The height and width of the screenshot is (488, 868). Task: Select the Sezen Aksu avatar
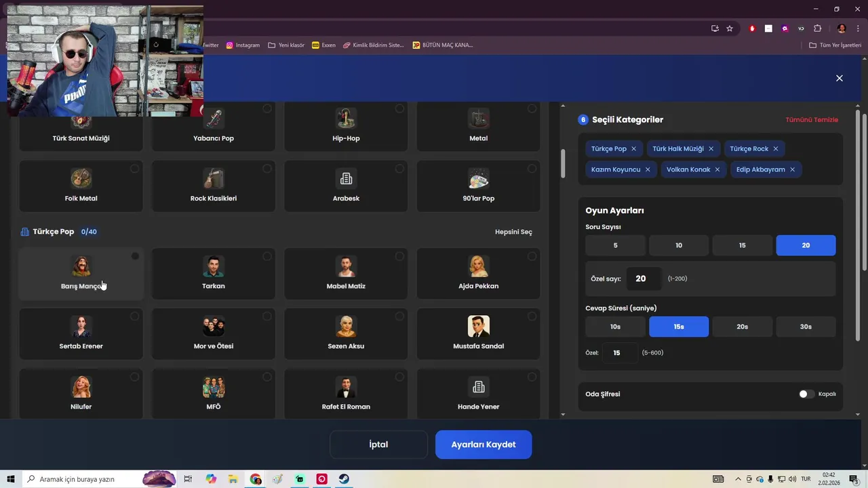[x=346, y=327]
